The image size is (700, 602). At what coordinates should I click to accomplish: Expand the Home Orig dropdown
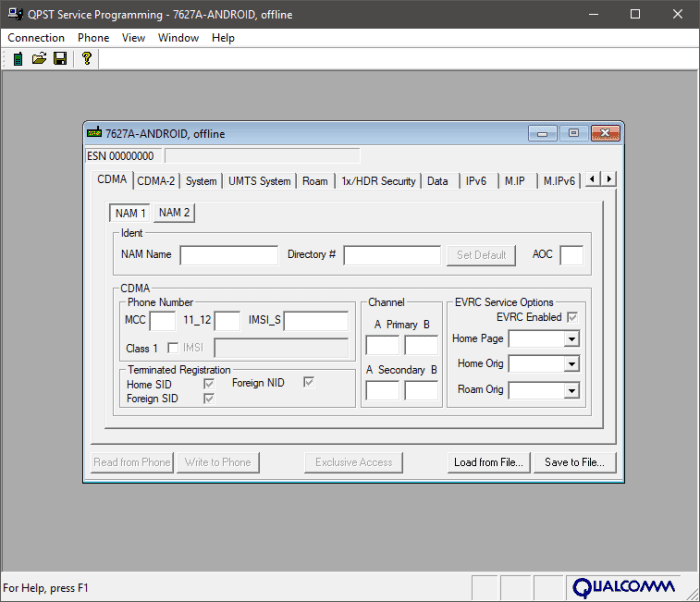tap(571, 364)
